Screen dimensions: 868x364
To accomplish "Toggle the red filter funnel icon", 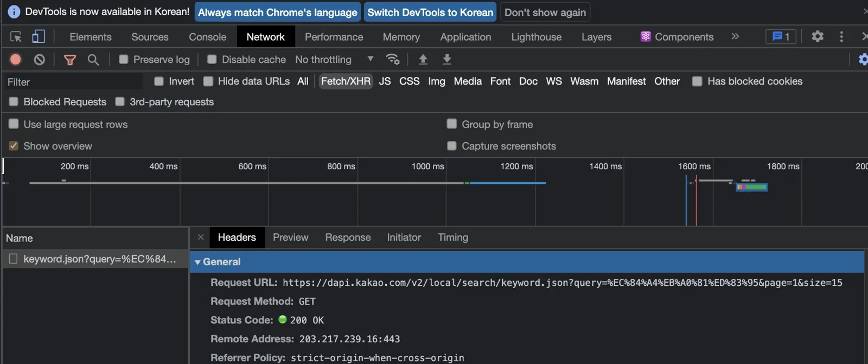I will point(69,60).
